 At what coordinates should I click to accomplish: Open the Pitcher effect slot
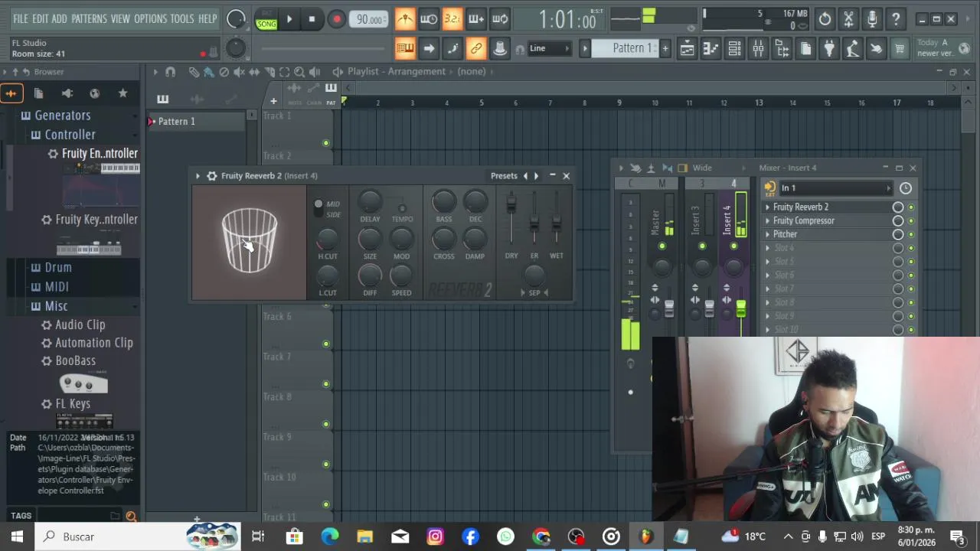pos(785,234)
